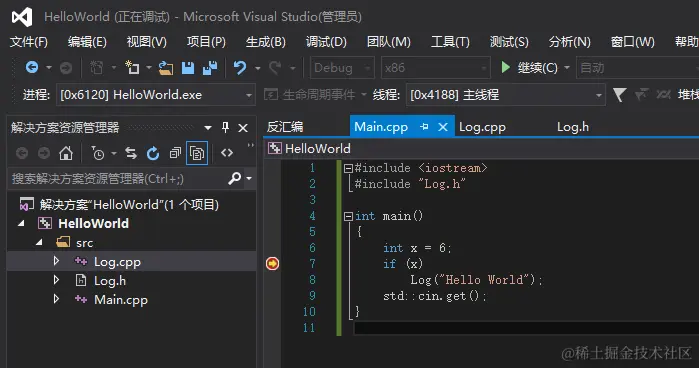Collapse the #include region on line 1
Viewport: 699px width, 368px height.
348,168
